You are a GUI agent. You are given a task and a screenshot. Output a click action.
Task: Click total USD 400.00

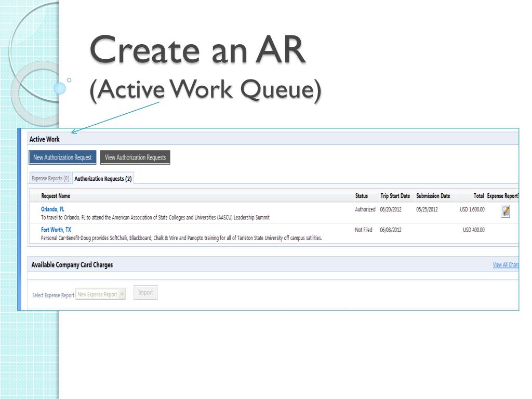click(x=474, y=230)
